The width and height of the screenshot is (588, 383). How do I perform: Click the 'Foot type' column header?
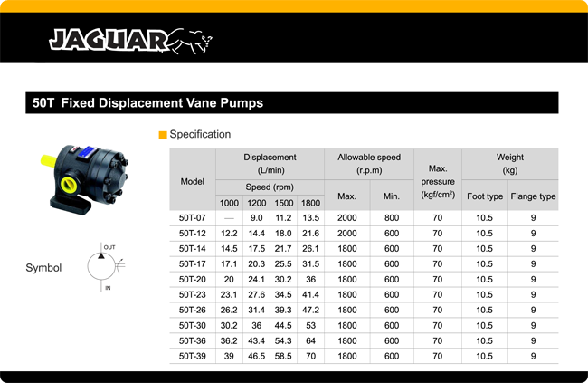(485, 196)
